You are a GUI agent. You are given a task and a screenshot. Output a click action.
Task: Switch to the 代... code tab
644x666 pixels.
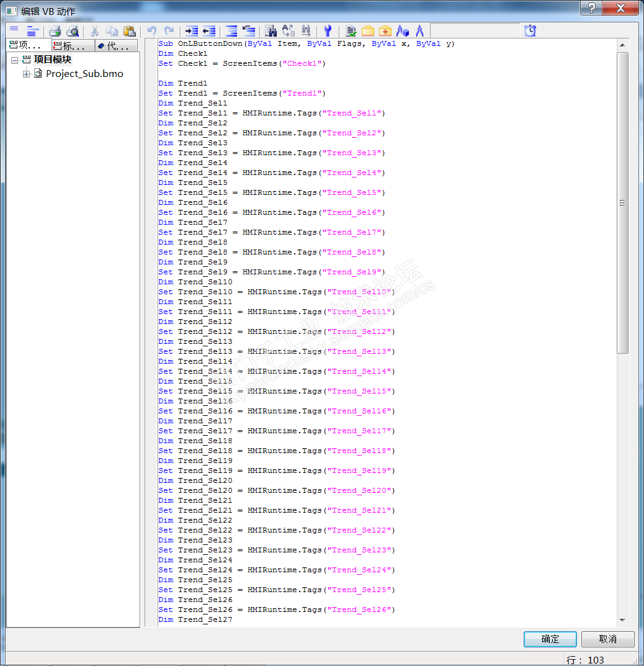point(116,45)
